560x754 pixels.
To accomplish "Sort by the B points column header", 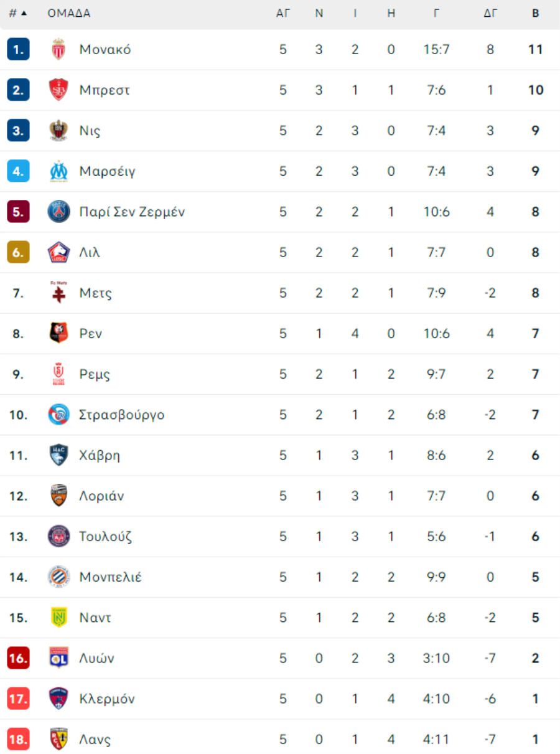I will point(535,13).
